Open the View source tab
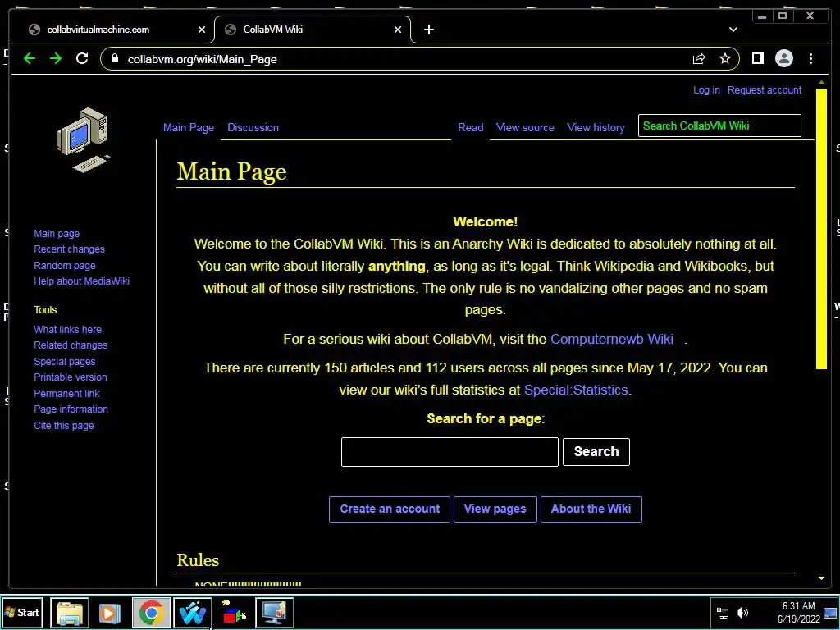Image resolution: width=840 pixels, height=630 pixels. (525, 127)
